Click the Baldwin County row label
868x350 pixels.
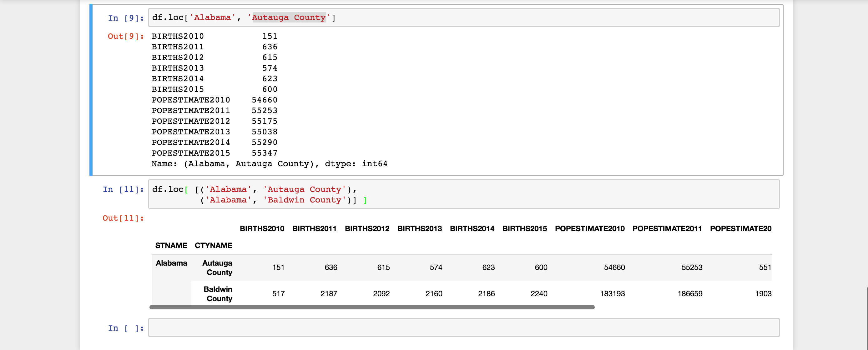[218, 293]
